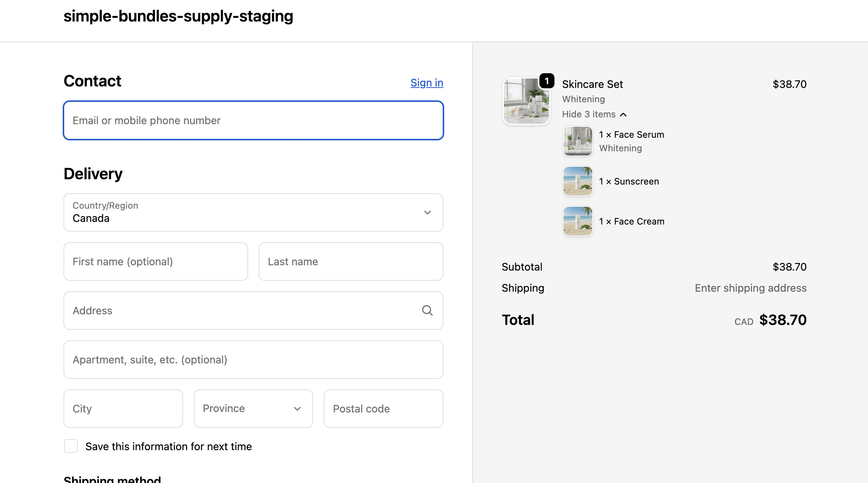
Task: Click the Apartment, suite, etc. field
Action: 253,360
